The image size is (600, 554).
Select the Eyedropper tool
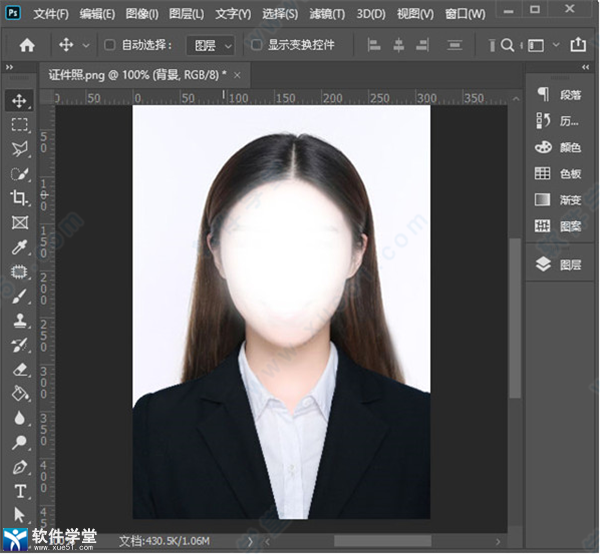[x=19, y=247]
